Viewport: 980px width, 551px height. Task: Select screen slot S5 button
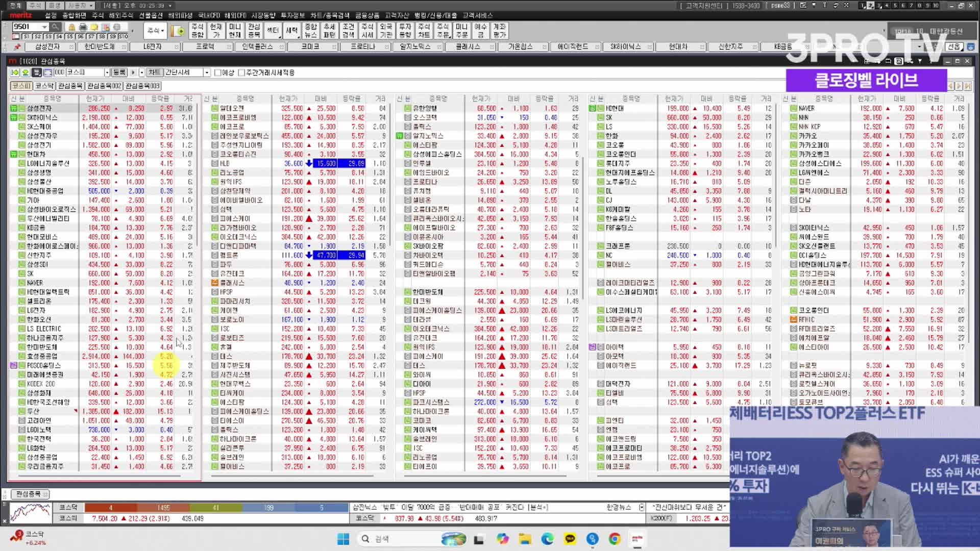click(70, 36)
